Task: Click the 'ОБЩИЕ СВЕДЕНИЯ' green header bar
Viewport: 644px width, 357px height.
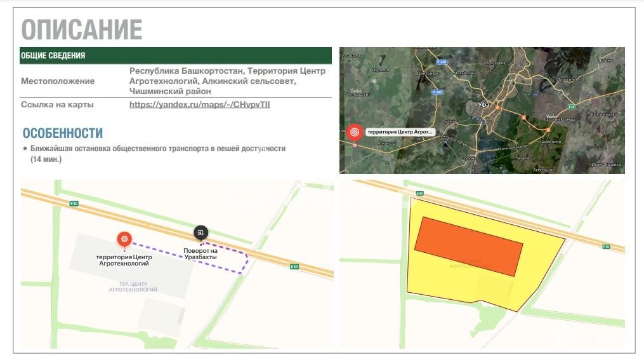Action: [x=175, y=55]
